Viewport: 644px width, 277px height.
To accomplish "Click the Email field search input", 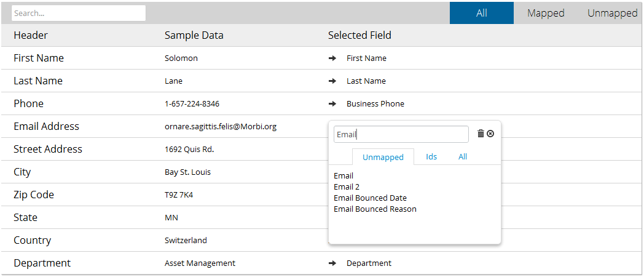I will click(x=401, y=134).
